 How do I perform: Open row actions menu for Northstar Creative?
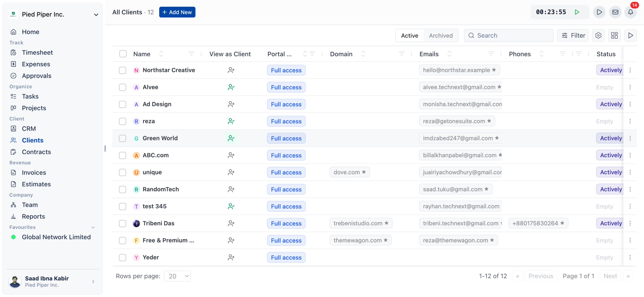click(x=630, y=70)
